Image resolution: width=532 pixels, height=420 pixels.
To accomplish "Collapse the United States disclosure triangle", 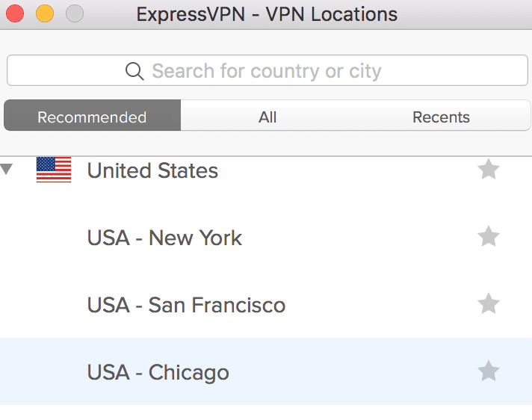I will [7, 170].
